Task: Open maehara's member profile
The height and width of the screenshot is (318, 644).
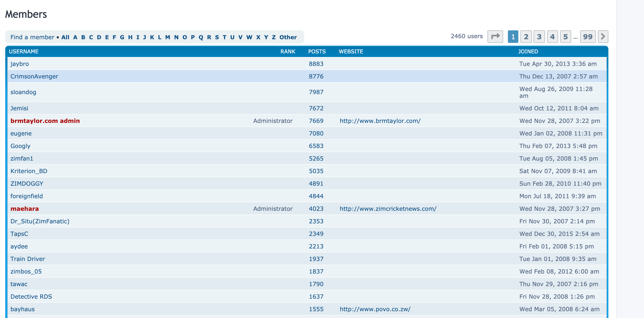Action: pos(24,209)
